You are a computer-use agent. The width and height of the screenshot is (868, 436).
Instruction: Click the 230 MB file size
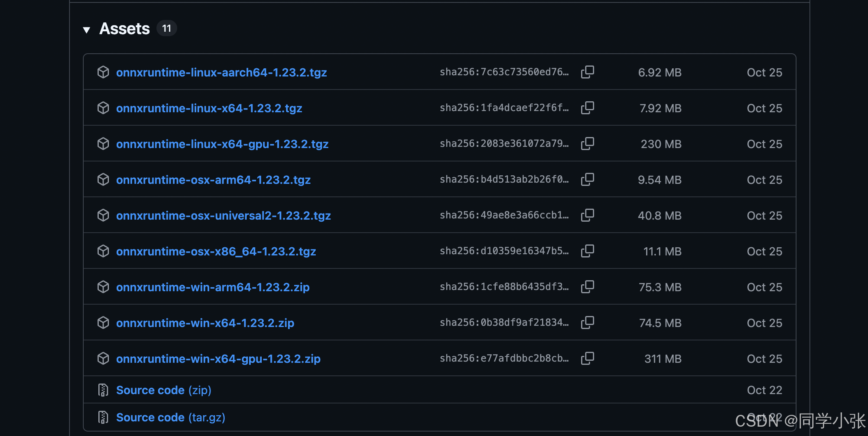coord(661,144)
